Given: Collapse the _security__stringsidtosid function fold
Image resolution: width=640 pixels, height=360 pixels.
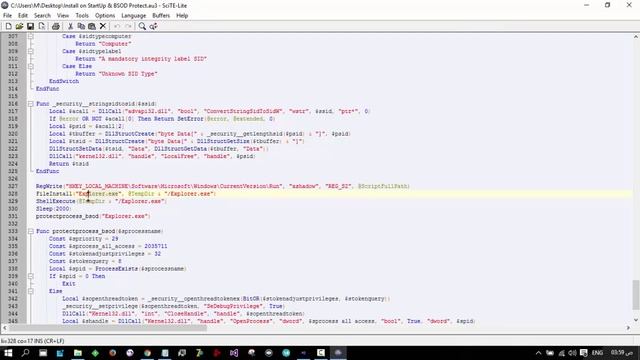Looking at the screenshot, I should pyautogui.click(x=31, y=104).
